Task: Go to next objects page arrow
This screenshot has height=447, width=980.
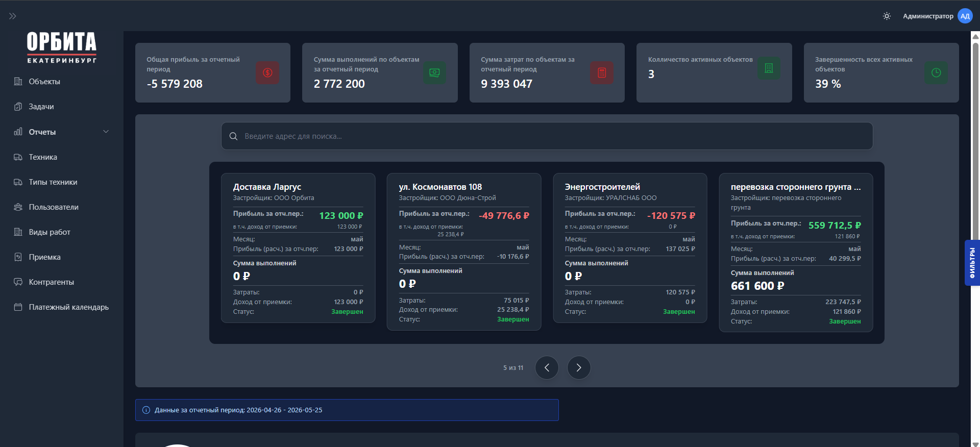Action: coord(579,367)
